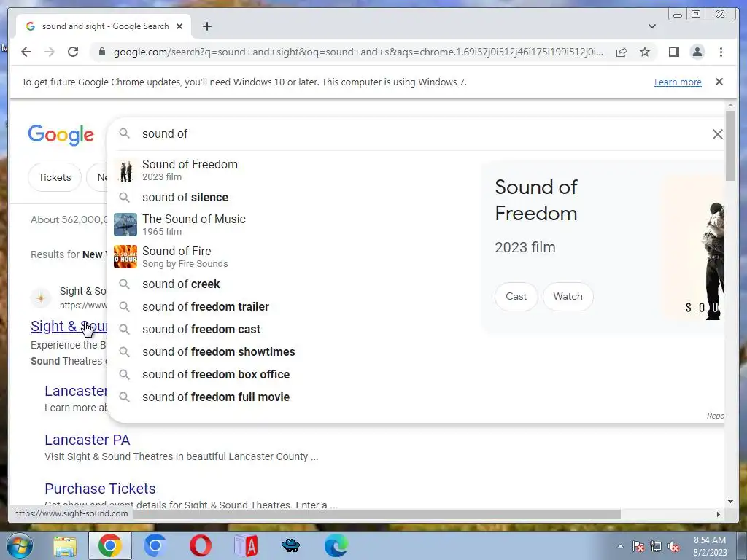747x560 pixels.
Task: Choose 'sound of freedom box office' suggestion
Action: [295, 374]
